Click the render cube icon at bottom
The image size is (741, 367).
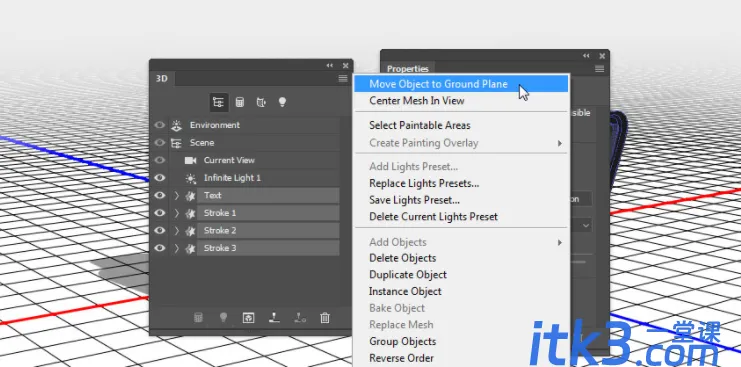click(x=249, y=318)
